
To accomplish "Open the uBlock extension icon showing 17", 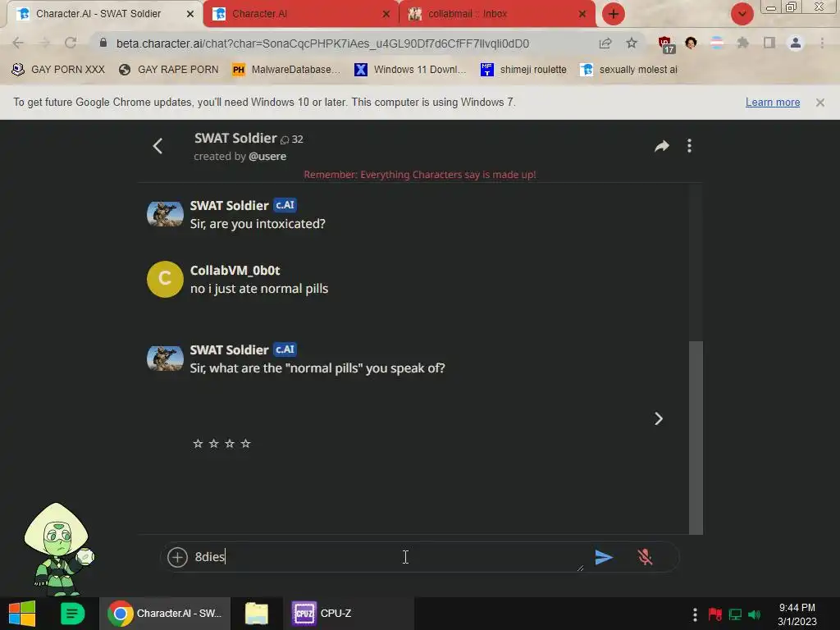I will [x=666, y=44].
